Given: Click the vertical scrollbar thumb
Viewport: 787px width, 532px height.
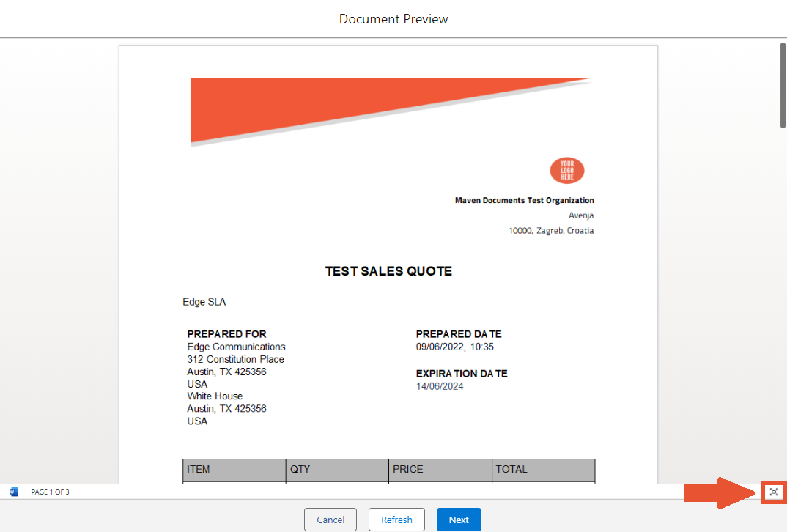Looking at the screenshot, I should (x=783, y=85).
